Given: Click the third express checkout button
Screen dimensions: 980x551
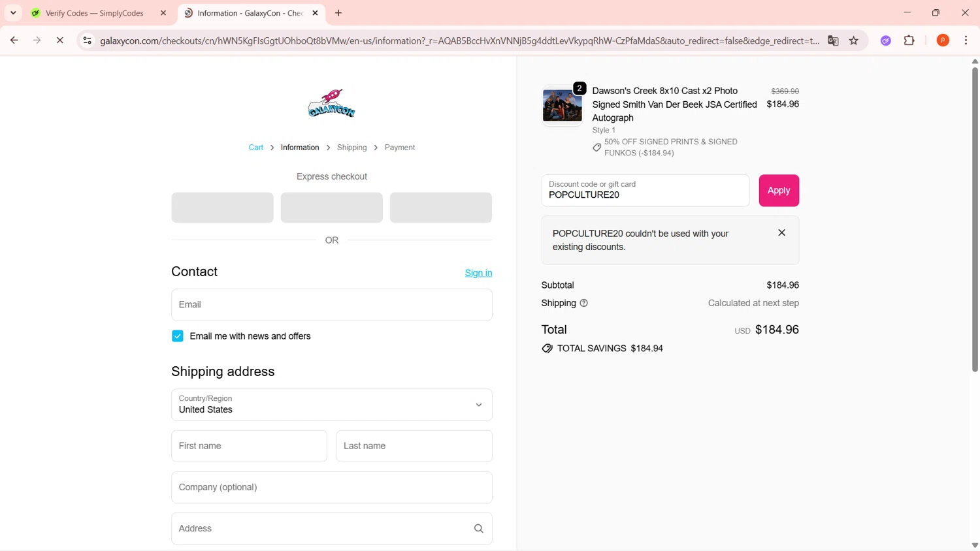Looking at the screenshot, I should (x=441, y=208).
